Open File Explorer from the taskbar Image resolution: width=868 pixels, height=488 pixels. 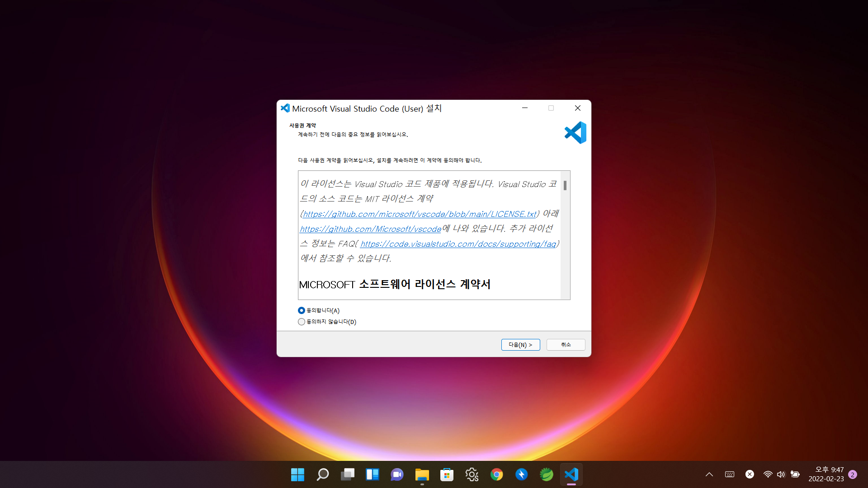pyautogui.click(x=422, y=474)
